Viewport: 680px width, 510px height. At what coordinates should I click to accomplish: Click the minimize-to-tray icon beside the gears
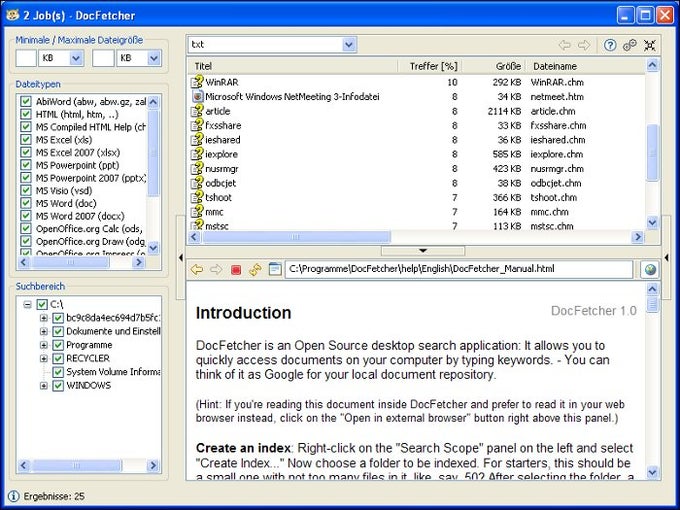(649, 45)
